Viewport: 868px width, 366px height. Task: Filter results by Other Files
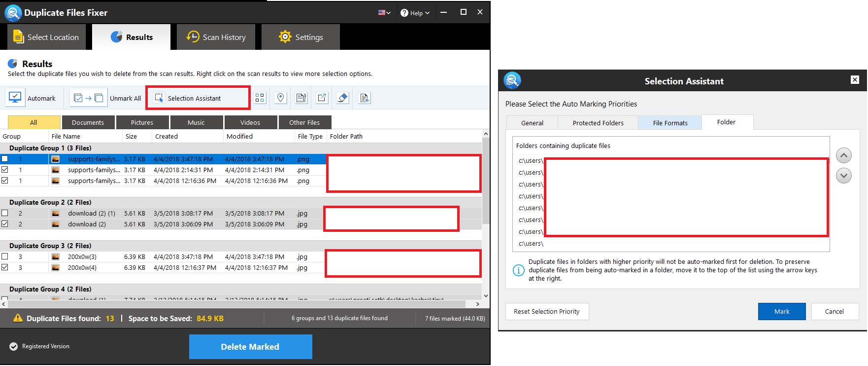[305, 122]
